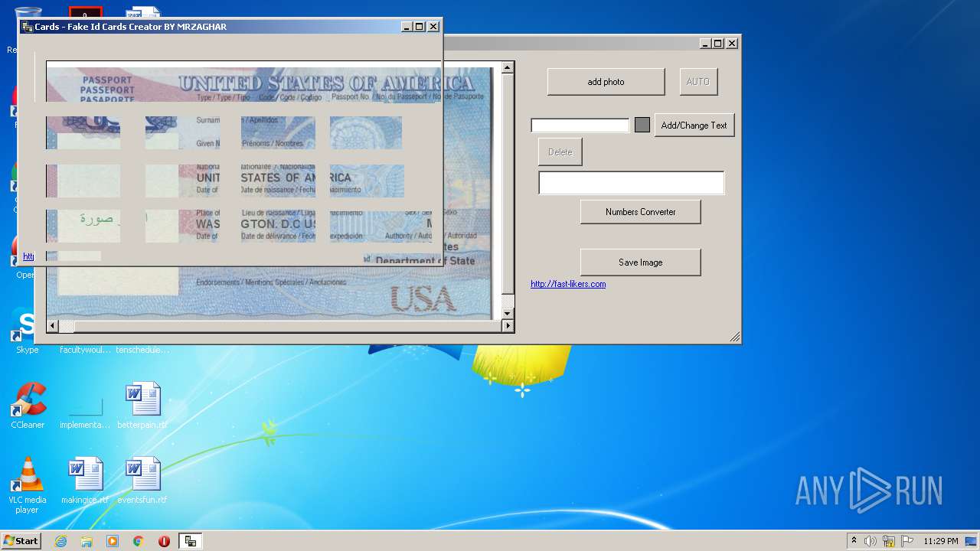The width and height of the screenshot is (980, 551).
Task: Open Windows Media Player from the taskbar
Action: coord(113,541)
